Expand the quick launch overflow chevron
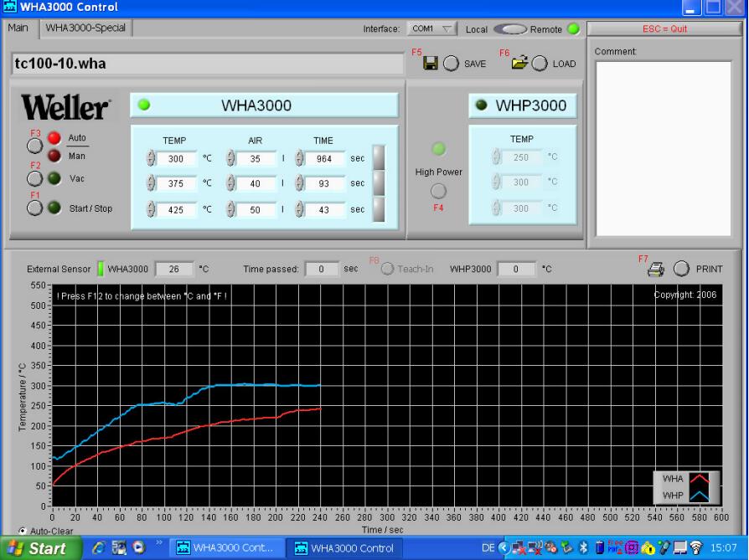This screenshot has height=560, width=749. 159,542
